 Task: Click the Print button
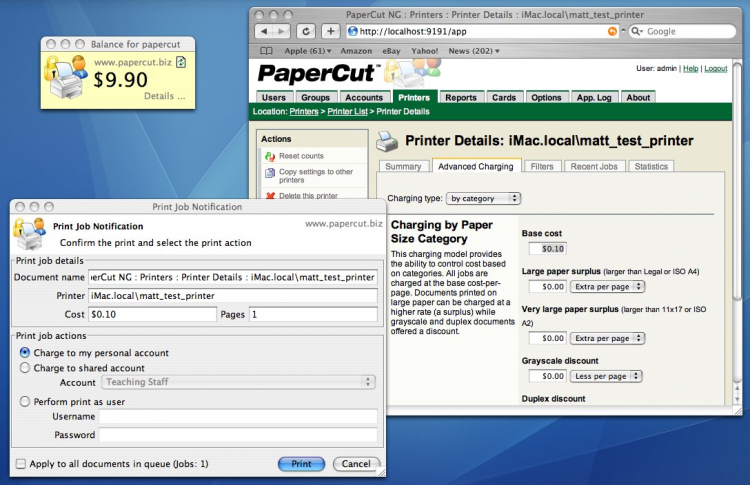click(301, 463)
